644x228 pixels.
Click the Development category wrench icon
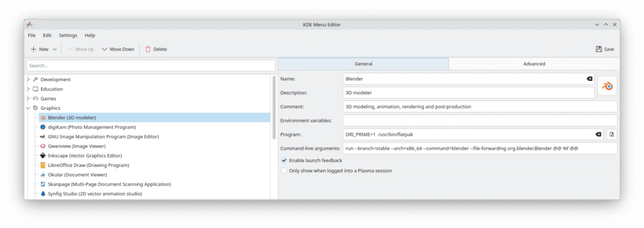[x=35, y=80]
